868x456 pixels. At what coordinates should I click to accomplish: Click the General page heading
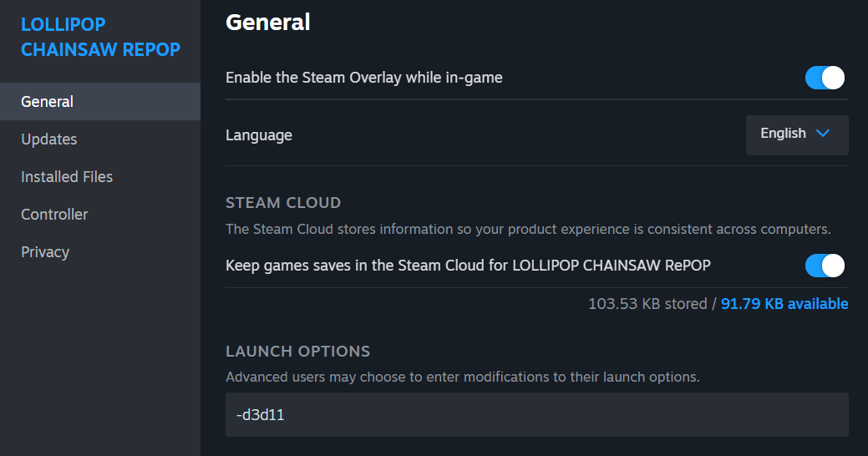[x=268, y=23]
